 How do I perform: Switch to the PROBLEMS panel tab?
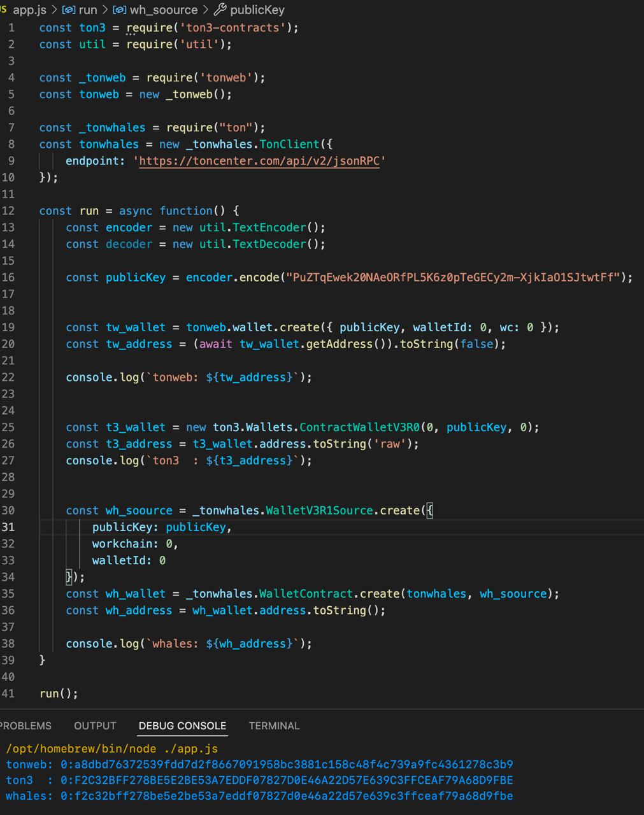pyautogui.click(x=25, y=726)
